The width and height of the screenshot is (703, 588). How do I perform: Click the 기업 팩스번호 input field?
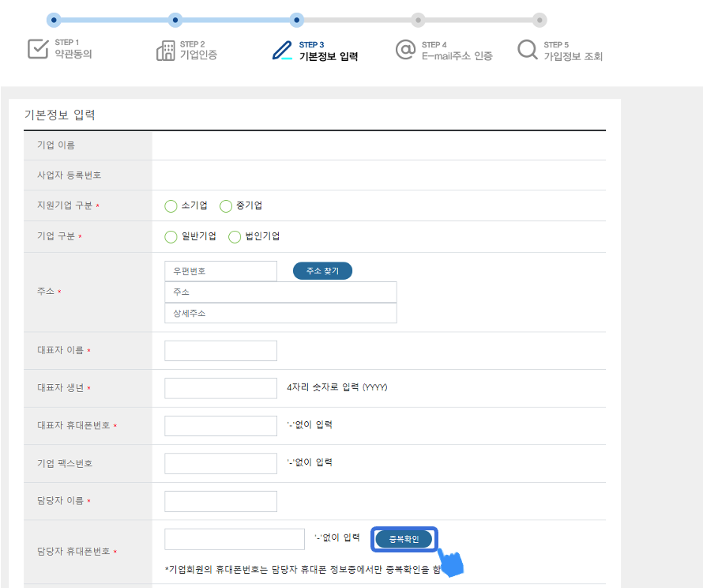tap(221, 463)
